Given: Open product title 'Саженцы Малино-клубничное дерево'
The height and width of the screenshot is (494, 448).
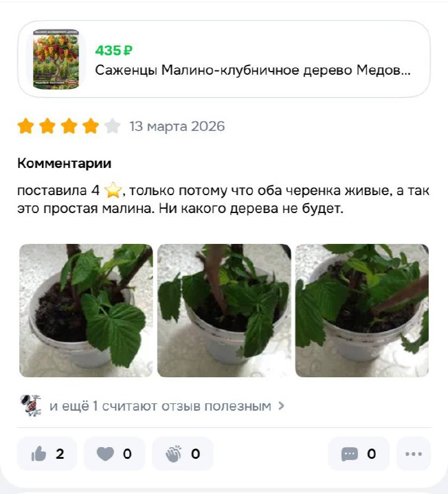Looking at the screenshot, I should pyautogui.click(x=253, y=70).
